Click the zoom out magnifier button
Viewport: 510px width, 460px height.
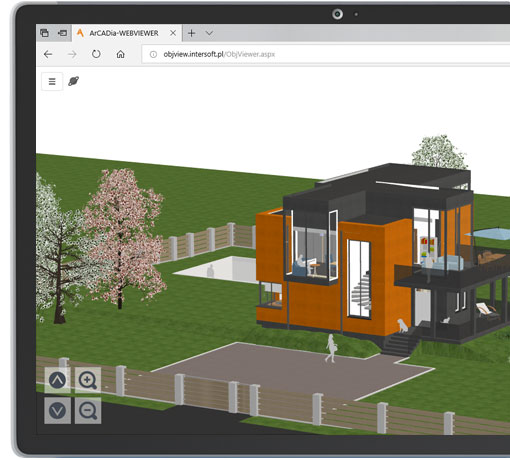coord(88,411)
